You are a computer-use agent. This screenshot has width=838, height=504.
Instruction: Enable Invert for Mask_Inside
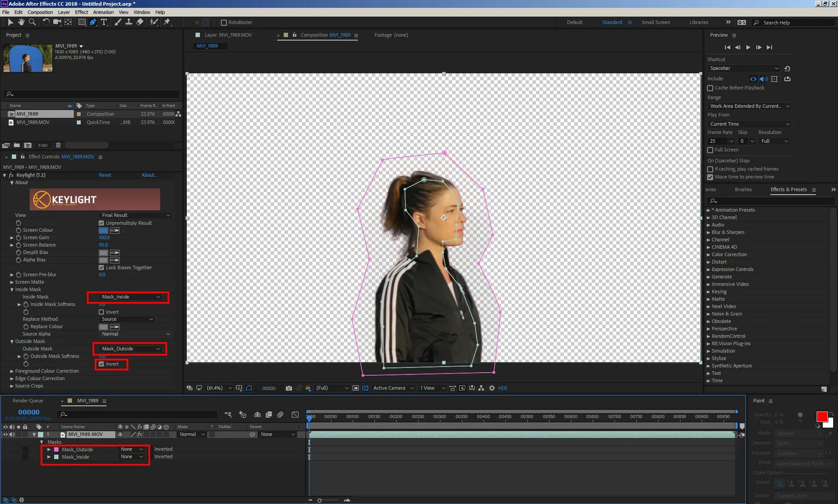(x=101, y=311)
